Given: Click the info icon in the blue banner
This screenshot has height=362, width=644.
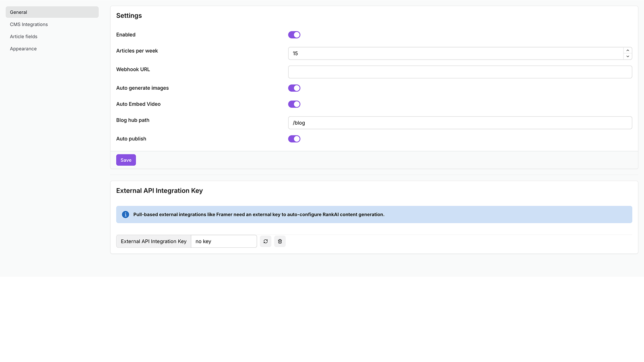Looking at the screenshot, I should [x=125, y=214].
